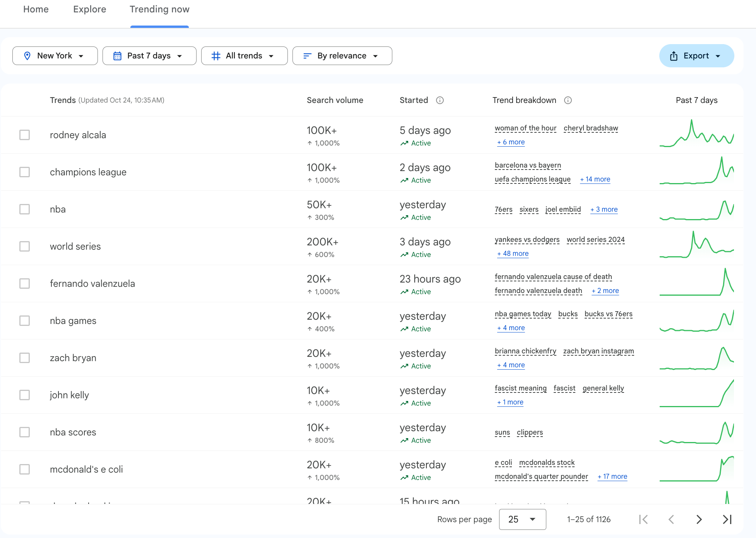Click the 'uefa champions league' query

pos(533,179)
